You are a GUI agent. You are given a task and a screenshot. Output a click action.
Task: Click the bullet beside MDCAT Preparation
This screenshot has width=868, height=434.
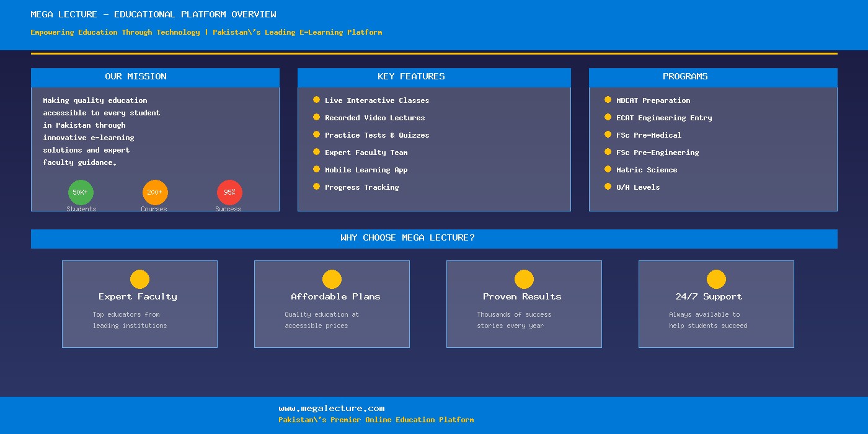pos(608,100)
